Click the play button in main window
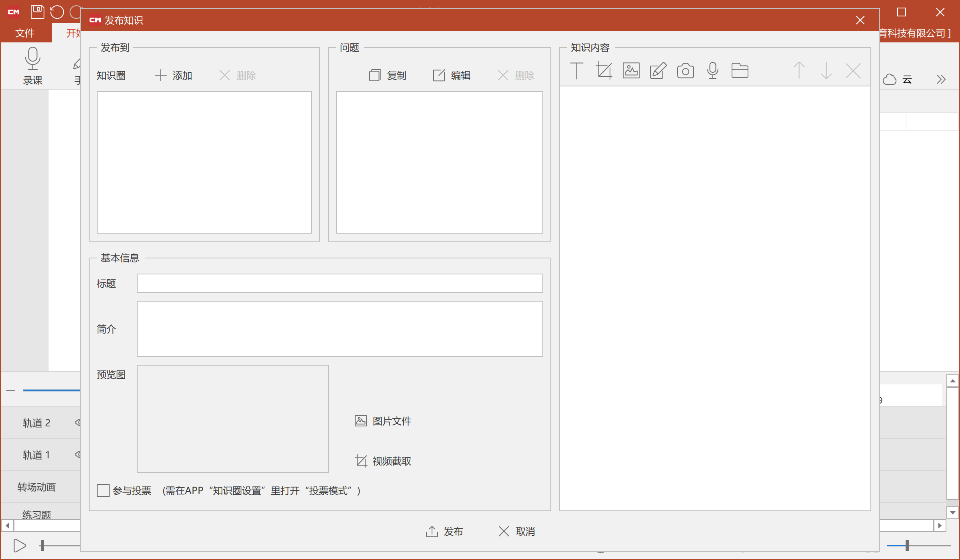960x560 pixels. [x=20, y=545]
